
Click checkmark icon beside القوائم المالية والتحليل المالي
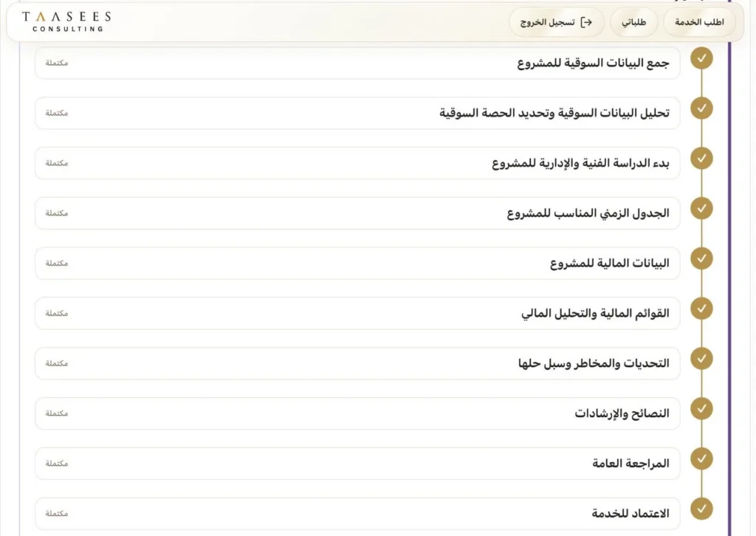point(701,309)
